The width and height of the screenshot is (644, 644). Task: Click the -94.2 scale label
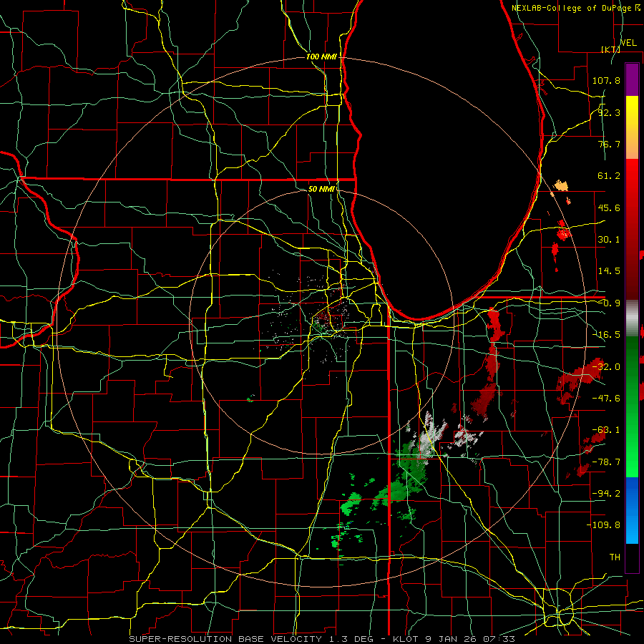(606, 493)
